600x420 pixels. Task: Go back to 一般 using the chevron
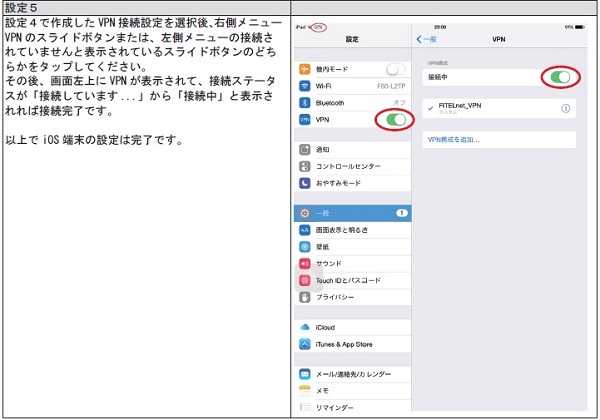tap(419, 37)
